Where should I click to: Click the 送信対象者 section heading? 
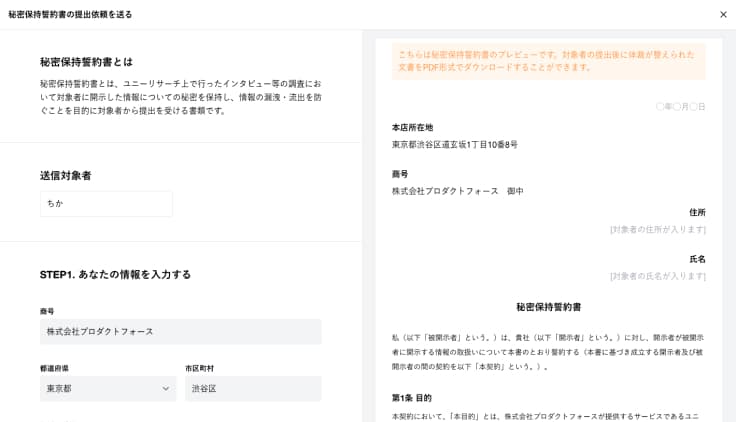[x=66, y=176]
